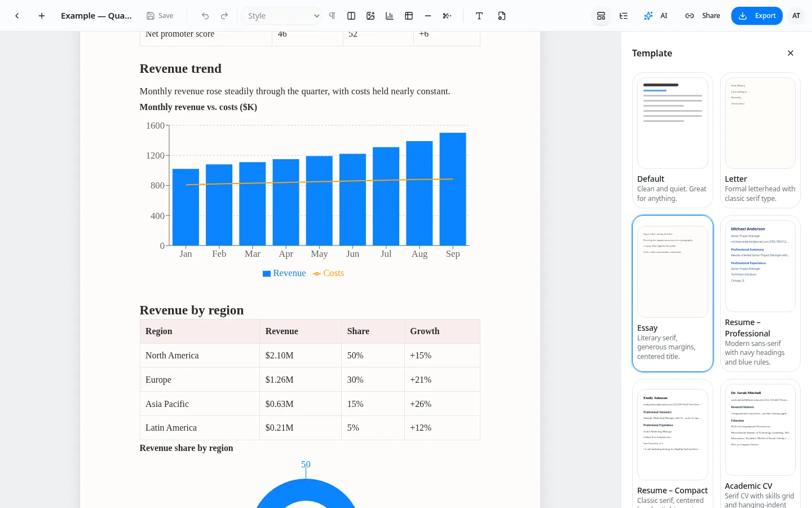Image resolution: width=812 pixels, height=508 pixels.
Task: Open the AI assistant
Action: point(656,16)
